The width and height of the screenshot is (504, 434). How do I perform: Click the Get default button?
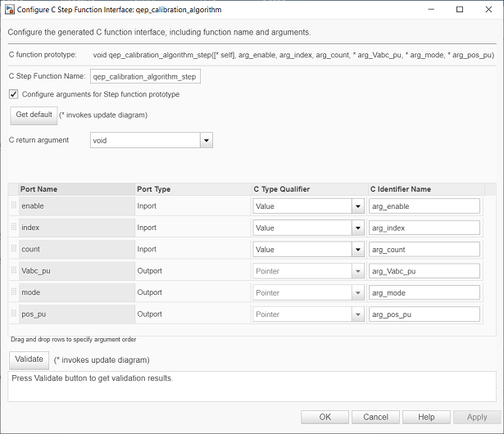coord(34,115)
